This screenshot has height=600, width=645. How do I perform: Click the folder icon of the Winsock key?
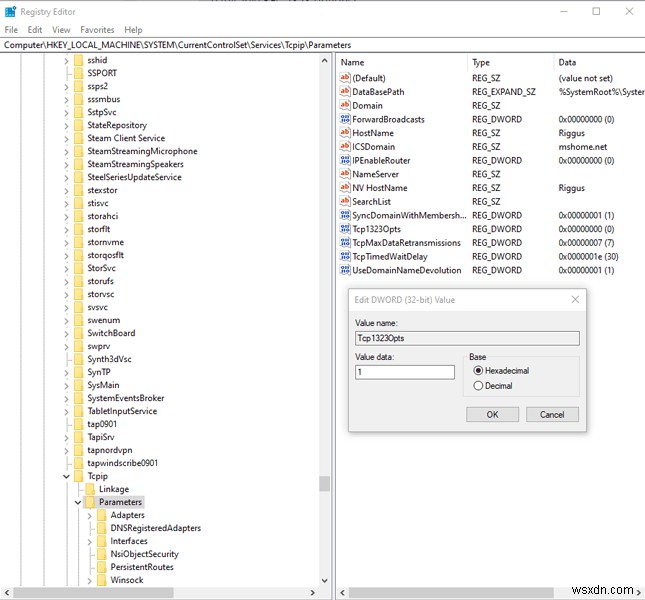[x=102, y=580]
